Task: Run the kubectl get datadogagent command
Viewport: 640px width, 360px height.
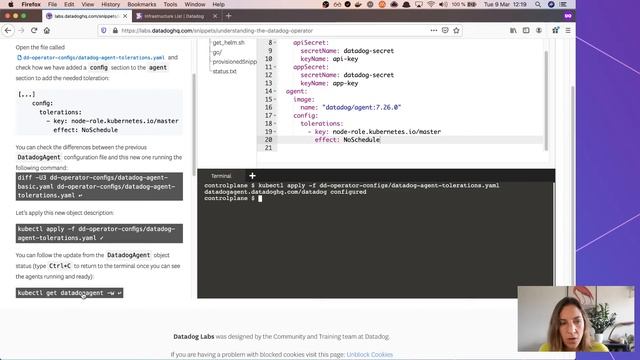Action: tap(69, 293)
